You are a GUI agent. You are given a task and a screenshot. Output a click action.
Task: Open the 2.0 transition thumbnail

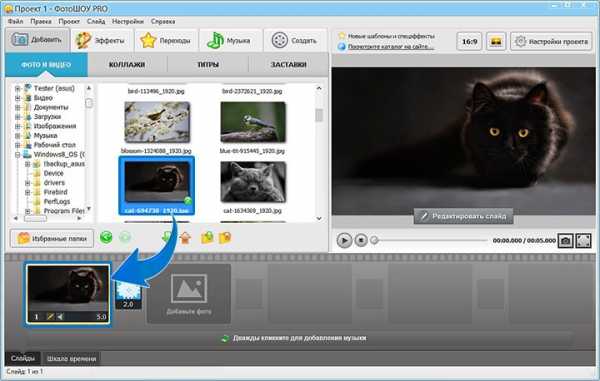click(128, 295)
